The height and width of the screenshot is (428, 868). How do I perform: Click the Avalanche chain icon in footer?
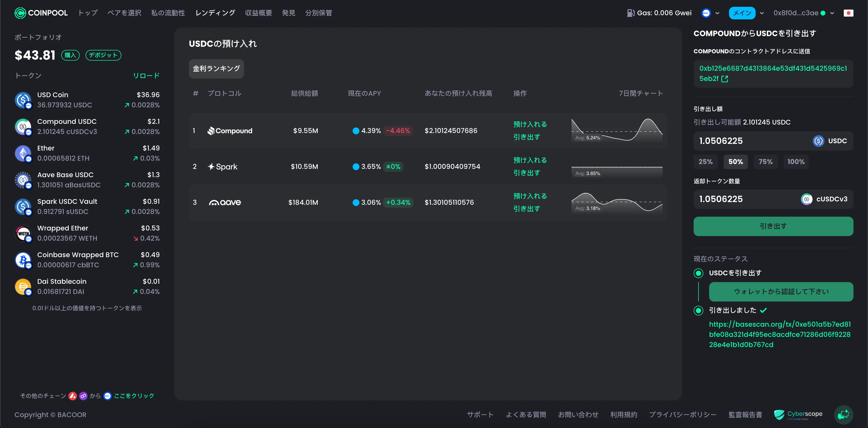point(73,396)
